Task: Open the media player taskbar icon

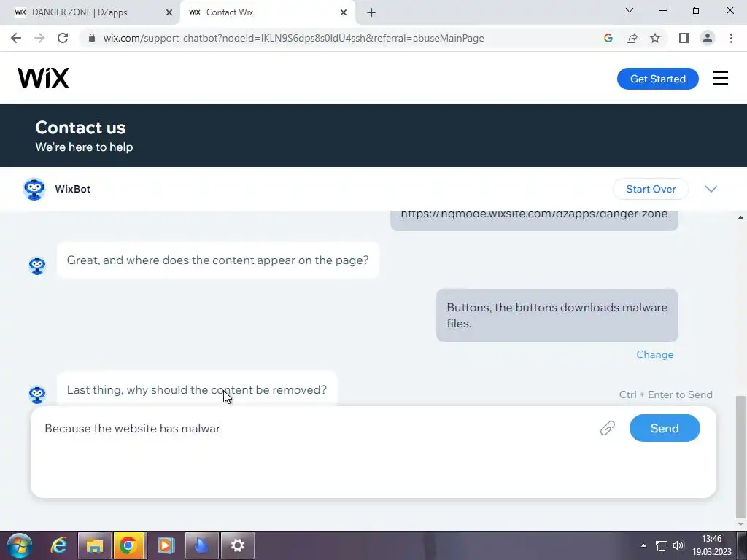Action: [166, 545]
